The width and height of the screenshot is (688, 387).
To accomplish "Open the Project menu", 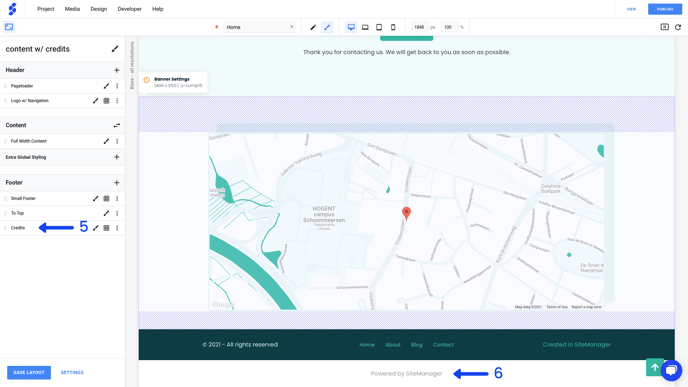I will [46, 9].
